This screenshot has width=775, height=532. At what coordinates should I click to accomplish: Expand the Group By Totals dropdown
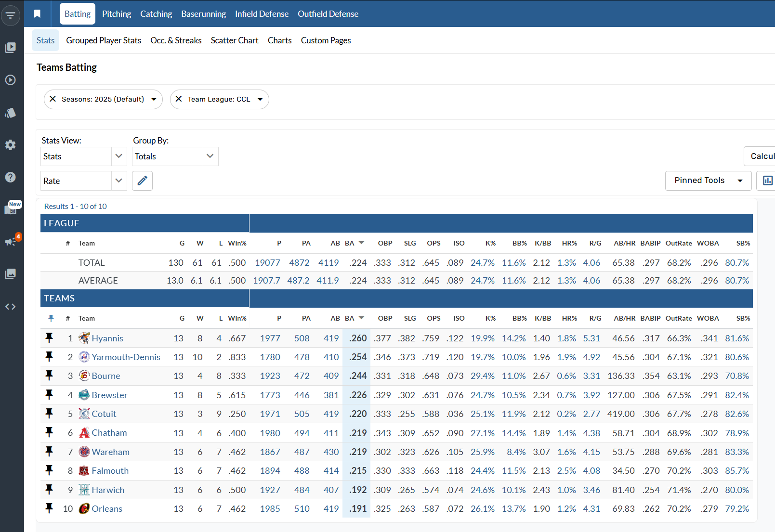click(175, 156)
